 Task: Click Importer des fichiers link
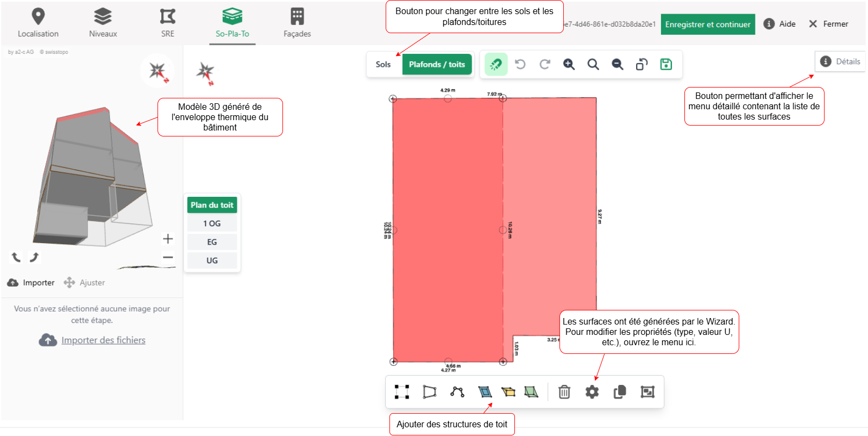(103, 340)
